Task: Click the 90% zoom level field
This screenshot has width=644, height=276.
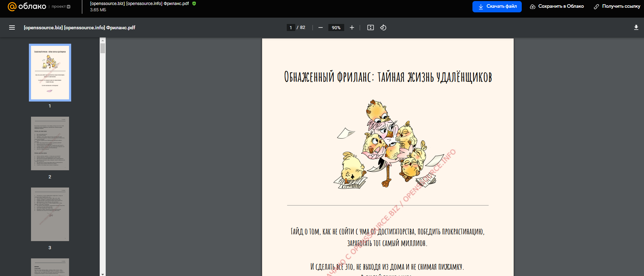Action: [336, 27]
